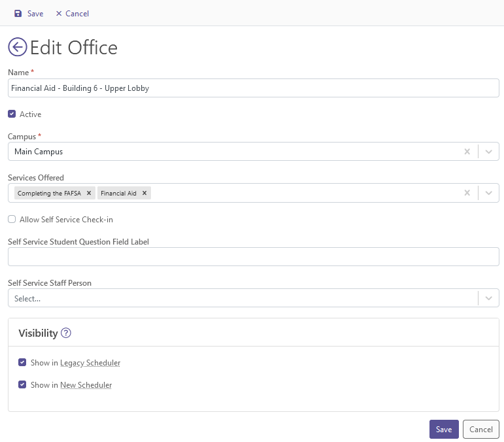Viewport: 504px width, 442px height.
Task: Click the Active checkbox label text
Action: tap(31, 114)
